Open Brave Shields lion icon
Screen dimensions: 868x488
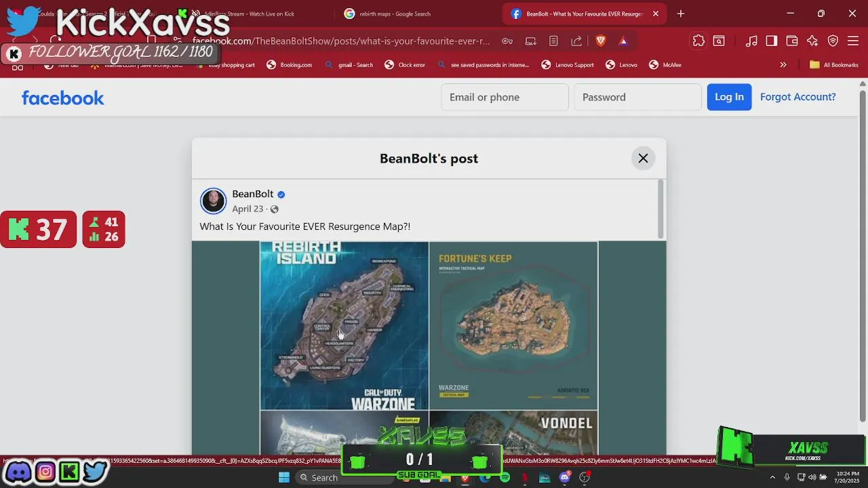point(600,41)
